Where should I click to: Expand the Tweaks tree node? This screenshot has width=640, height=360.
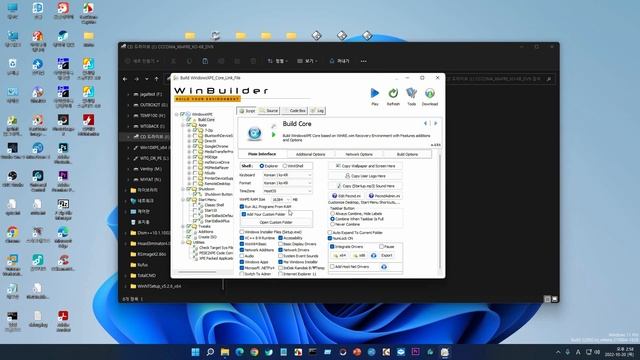pos(183,226)
